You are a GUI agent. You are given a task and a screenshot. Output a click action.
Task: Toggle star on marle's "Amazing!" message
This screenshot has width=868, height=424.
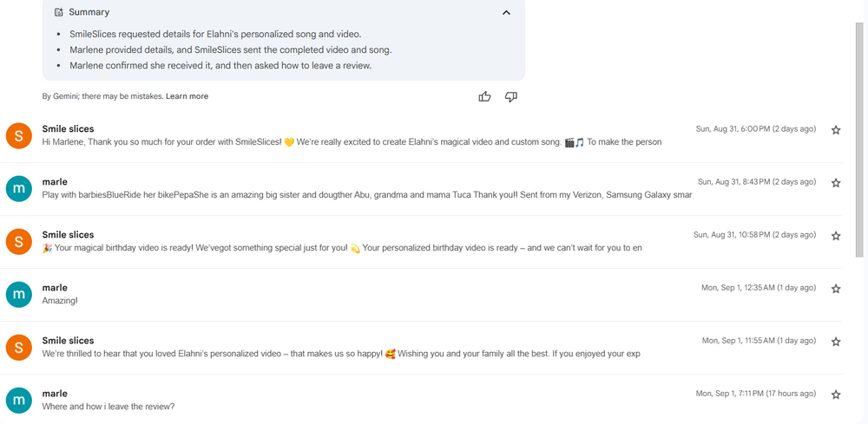coord(836,289)
